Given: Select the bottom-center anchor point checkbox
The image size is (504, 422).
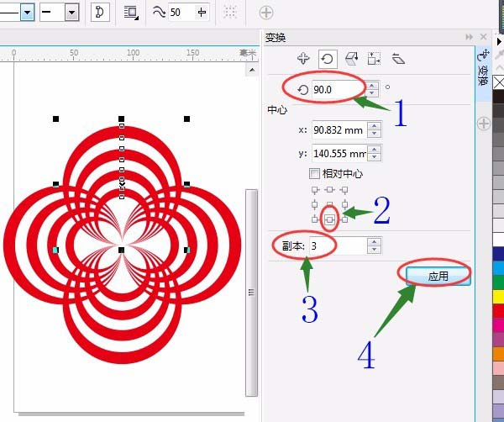Looking at the screenshot, I should tap(329, 219).
